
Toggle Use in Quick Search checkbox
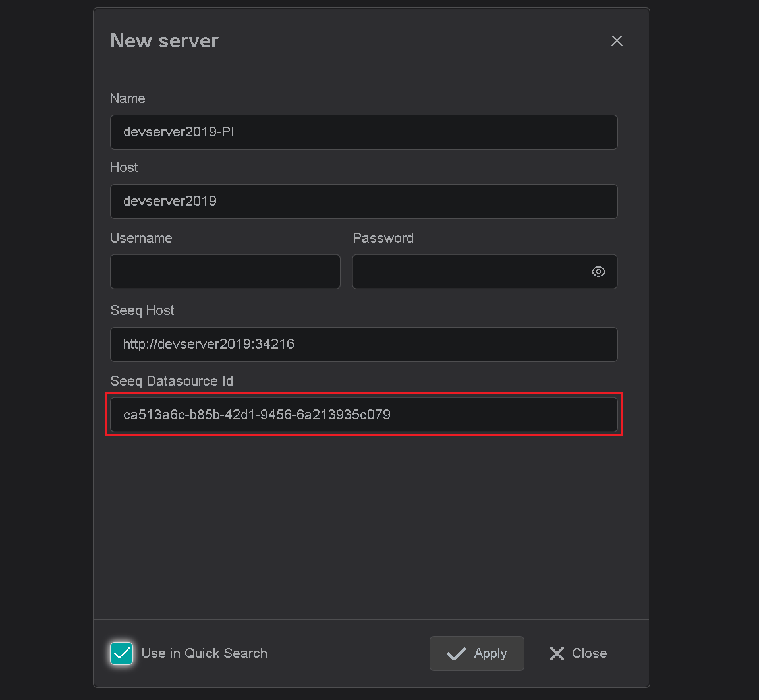[x=121, y=653]
